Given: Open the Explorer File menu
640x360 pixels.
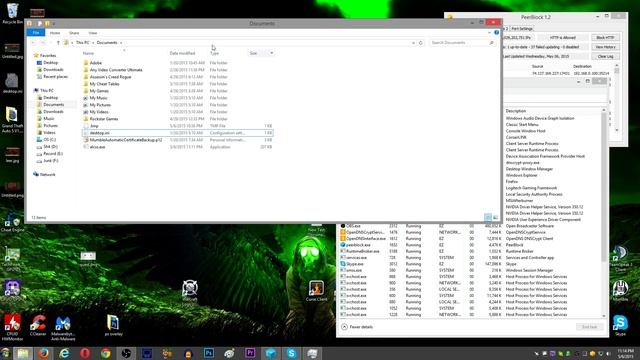Looking at the screenshot, I should (x=36, y=33).
